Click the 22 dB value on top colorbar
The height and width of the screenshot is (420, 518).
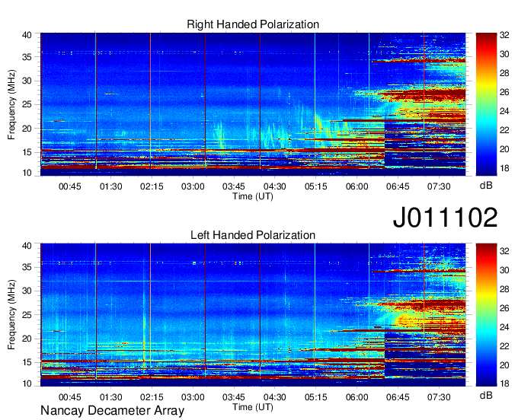click(504, 130)
